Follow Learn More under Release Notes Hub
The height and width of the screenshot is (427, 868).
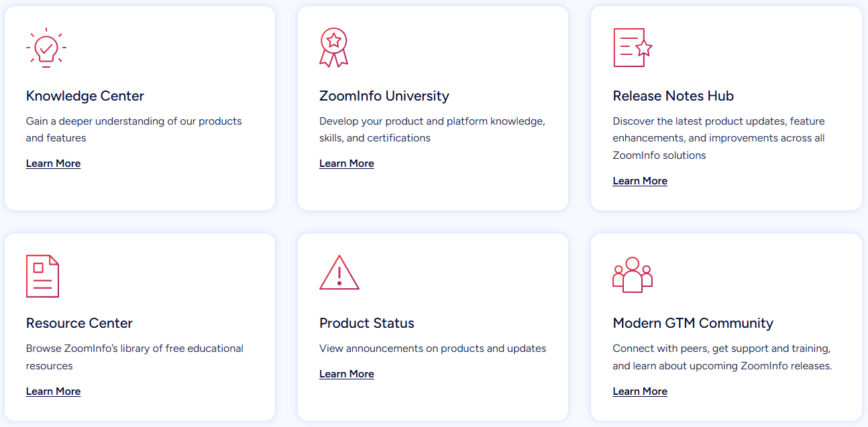tap(640, 181)
